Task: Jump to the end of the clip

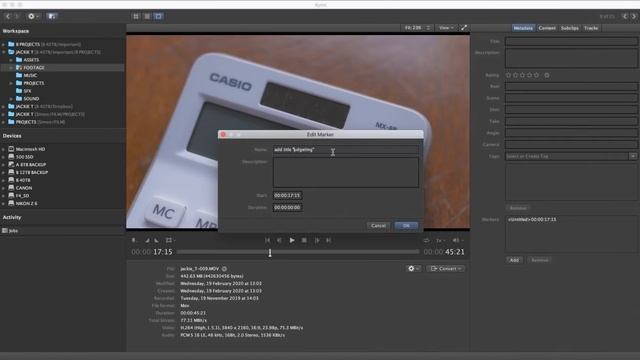Action: pyautogui.click(x=329, y=240)
